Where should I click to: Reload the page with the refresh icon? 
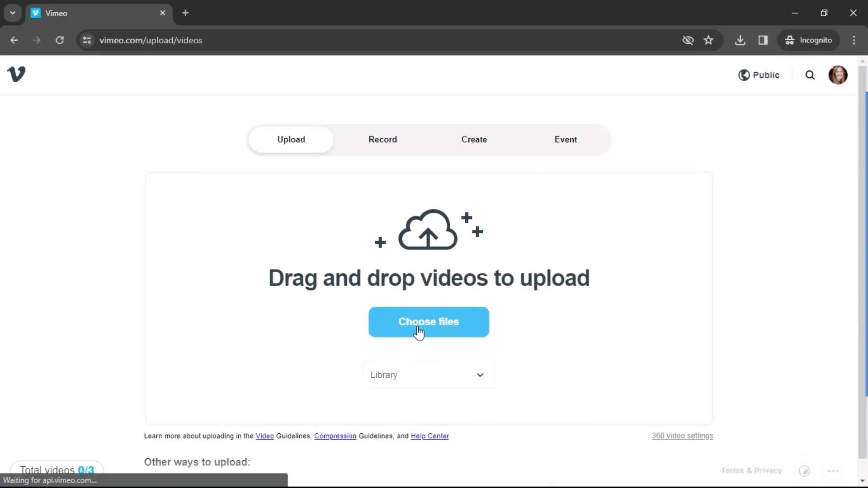coord(60,40)
